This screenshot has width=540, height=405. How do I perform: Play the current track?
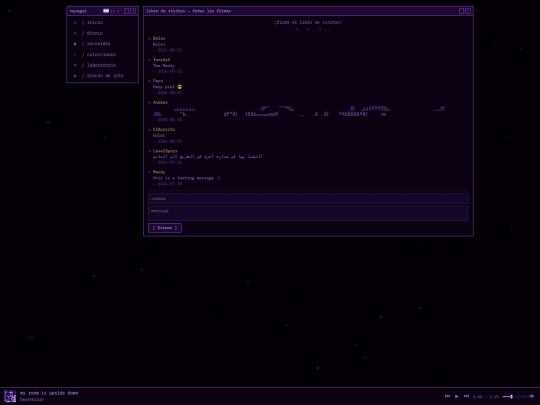click(457, 396)
